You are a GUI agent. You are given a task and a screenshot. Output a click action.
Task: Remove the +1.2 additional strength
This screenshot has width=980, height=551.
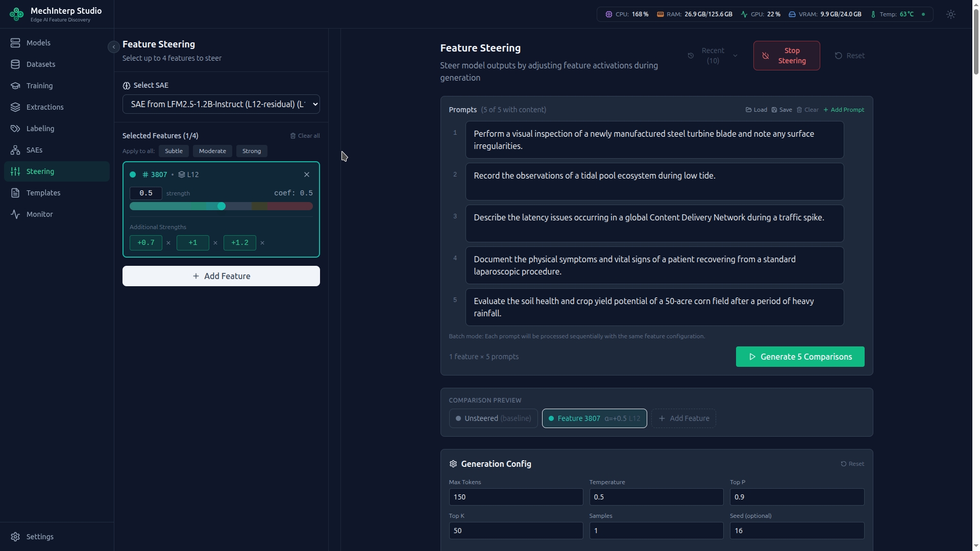click(262, 243)
